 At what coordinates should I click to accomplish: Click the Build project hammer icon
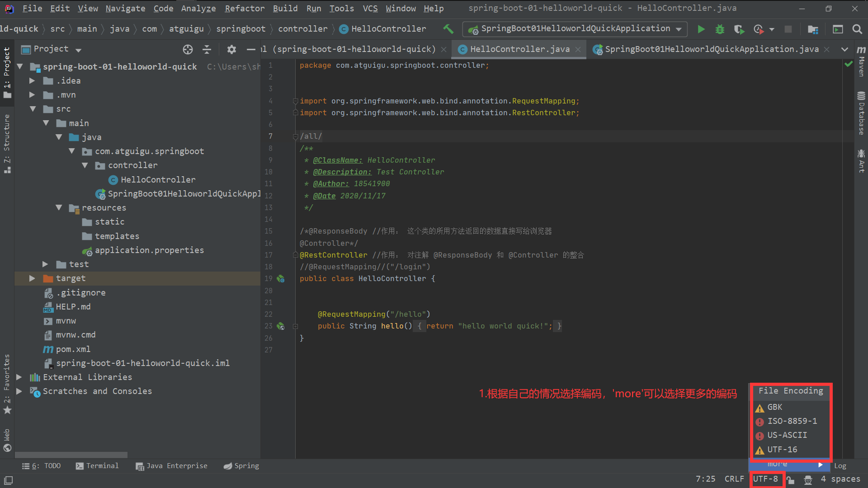(x=448, y=29)
